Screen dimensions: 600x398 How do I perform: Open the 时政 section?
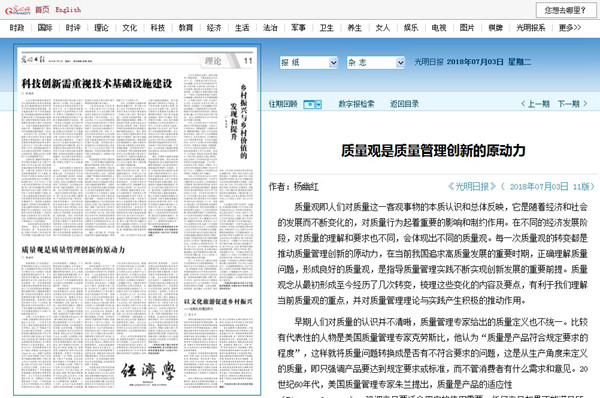click(x=17, y=28)
